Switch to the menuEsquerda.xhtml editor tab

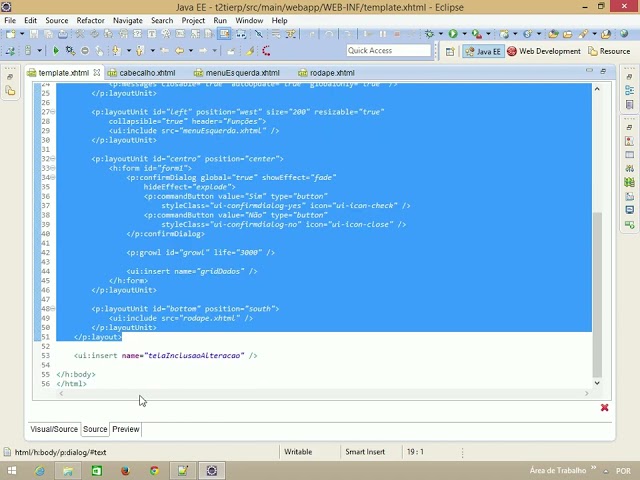point(237,73)
